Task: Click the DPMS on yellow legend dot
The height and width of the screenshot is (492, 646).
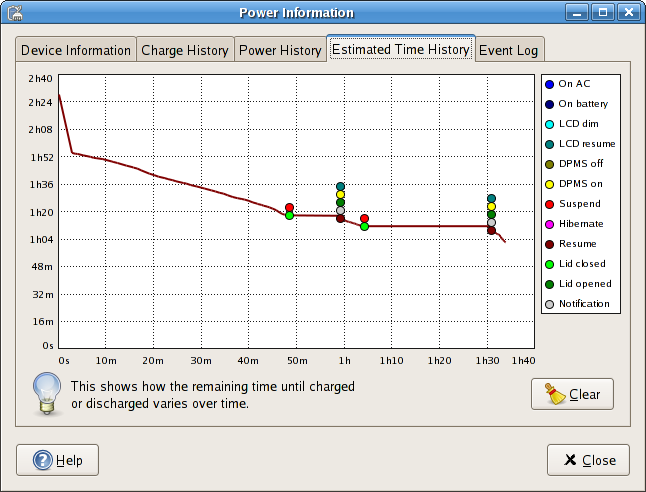Action: click(550, 184)
